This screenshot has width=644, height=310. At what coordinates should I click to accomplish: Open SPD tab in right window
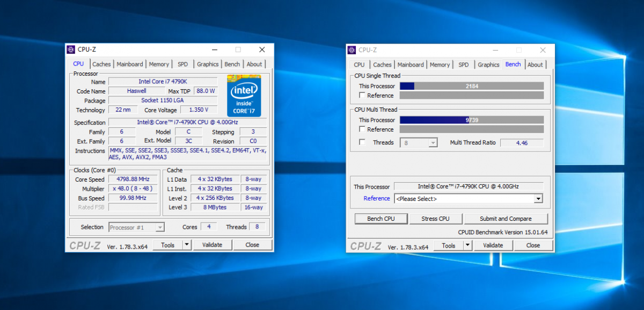click(x=464, y=65)
